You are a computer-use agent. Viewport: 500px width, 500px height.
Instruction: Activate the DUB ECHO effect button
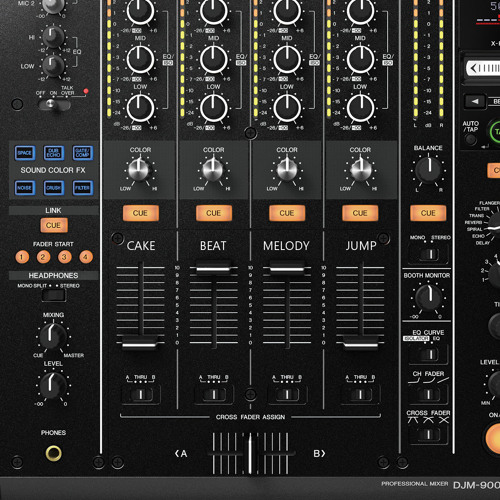point(54,153)
